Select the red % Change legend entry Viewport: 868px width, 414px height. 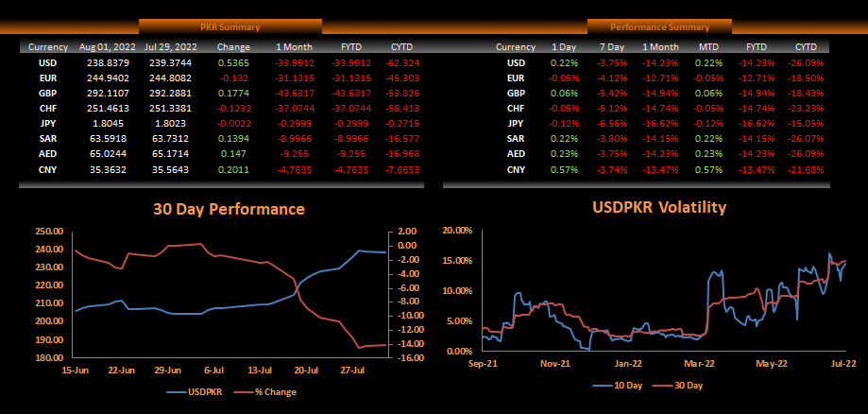point(264,392)
